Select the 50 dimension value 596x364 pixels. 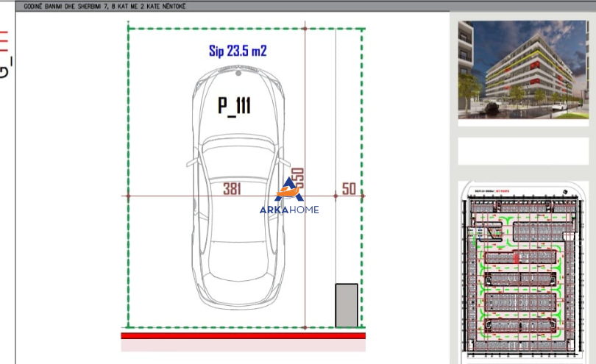tap(349, 188)
